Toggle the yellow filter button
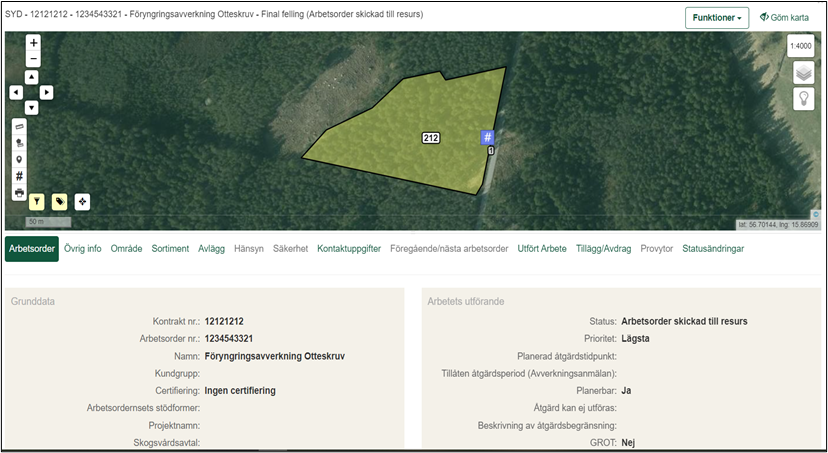Screen dimensions: 828x453 (37, 201)
